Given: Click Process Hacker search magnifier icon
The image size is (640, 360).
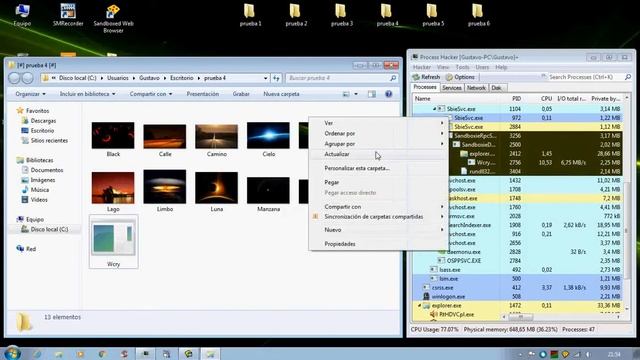Looking at the screenshot, I should click(628, 77).
